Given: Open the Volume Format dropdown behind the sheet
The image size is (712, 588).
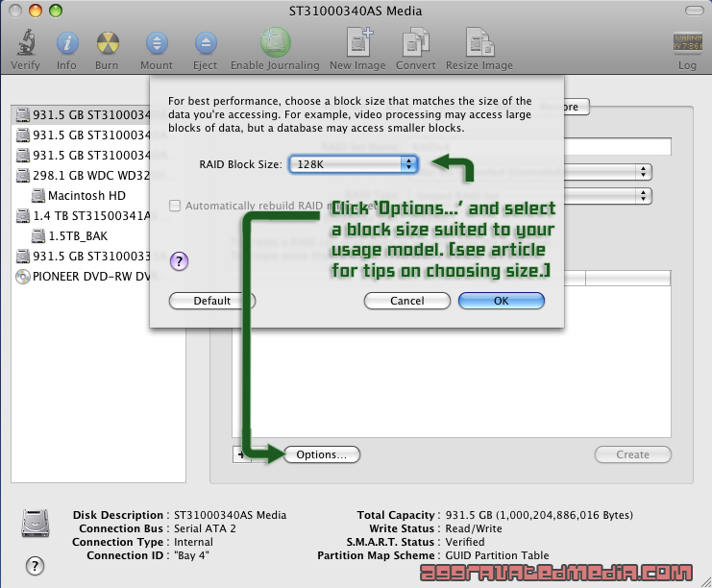Looking at the screenshot, I should coord(608,172).
